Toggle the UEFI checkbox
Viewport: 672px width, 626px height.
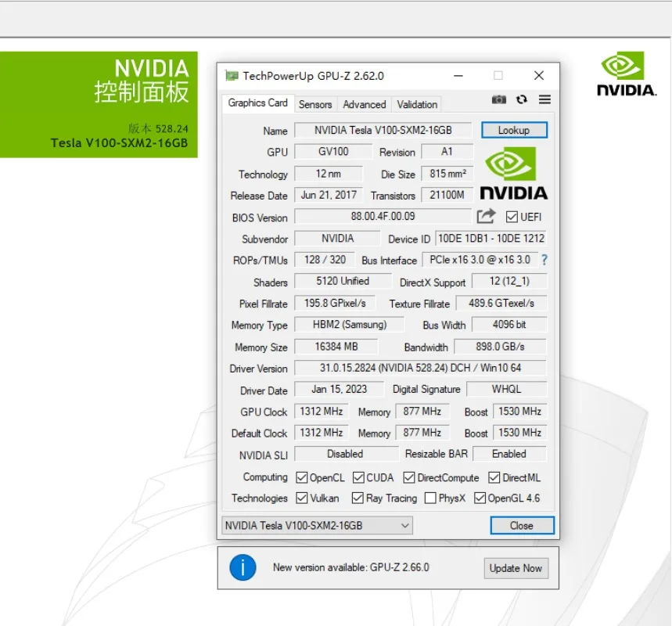click(512, 217)
